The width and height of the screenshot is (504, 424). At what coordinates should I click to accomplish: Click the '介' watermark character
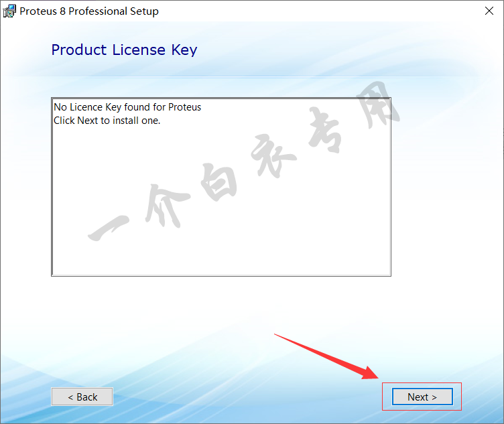(x=166, y=205)
